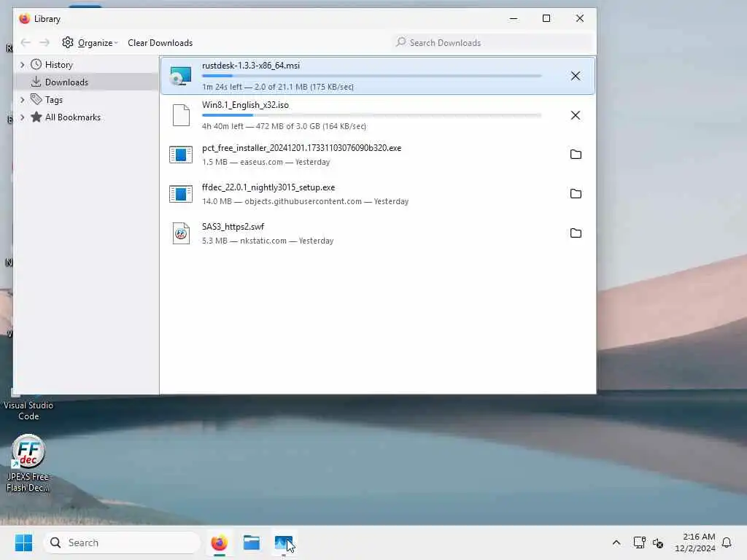The width and height of the screenshot is (747, 560).
Task: Expand the Tags tree node
Action: (23, 99)
